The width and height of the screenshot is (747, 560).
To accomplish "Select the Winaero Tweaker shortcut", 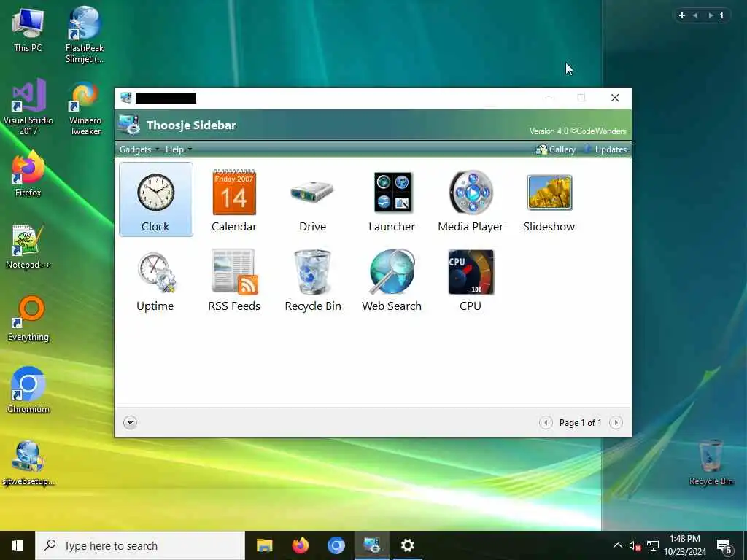I will pos(85,108).
